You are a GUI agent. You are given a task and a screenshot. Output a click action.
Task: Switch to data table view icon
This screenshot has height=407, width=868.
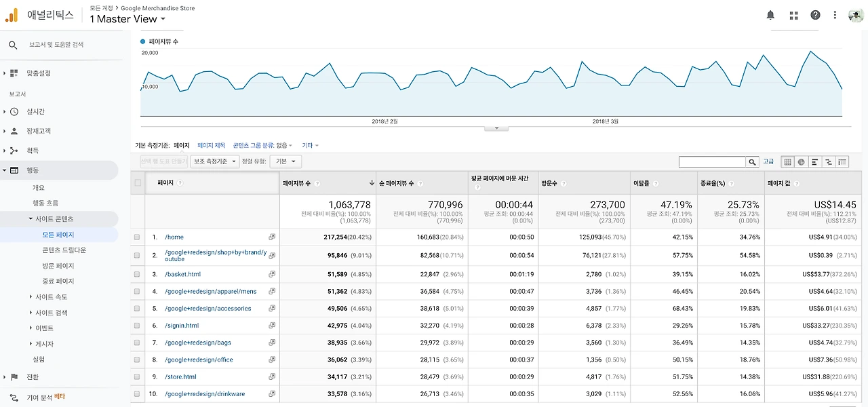(787, 162)
